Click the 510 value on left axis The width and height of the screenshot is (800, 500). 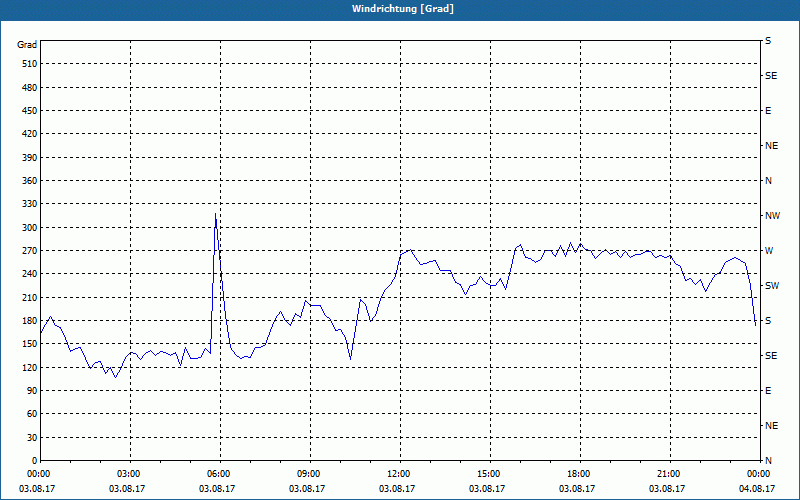coord(29,64)
